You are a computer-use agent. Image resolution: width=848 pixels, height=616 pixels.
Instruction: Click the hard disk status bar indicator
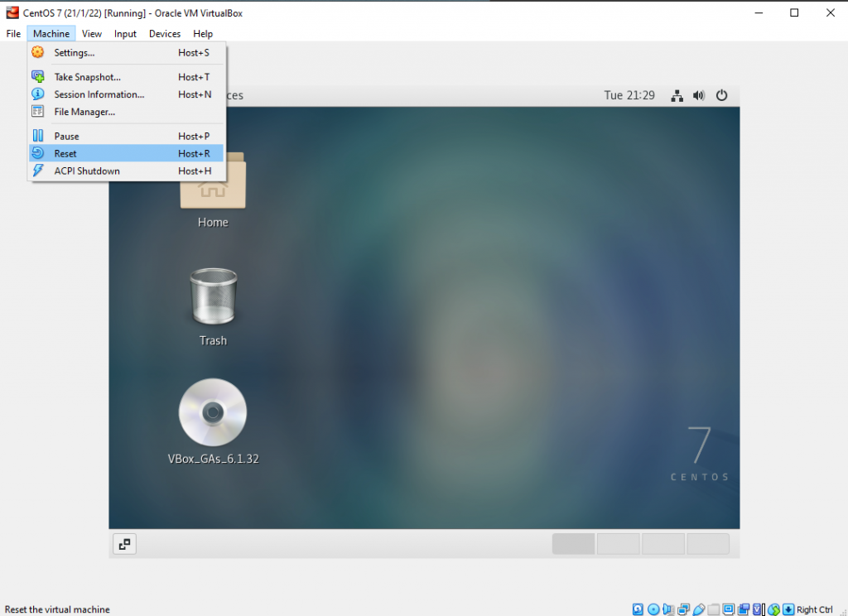[x=638, y=609]
